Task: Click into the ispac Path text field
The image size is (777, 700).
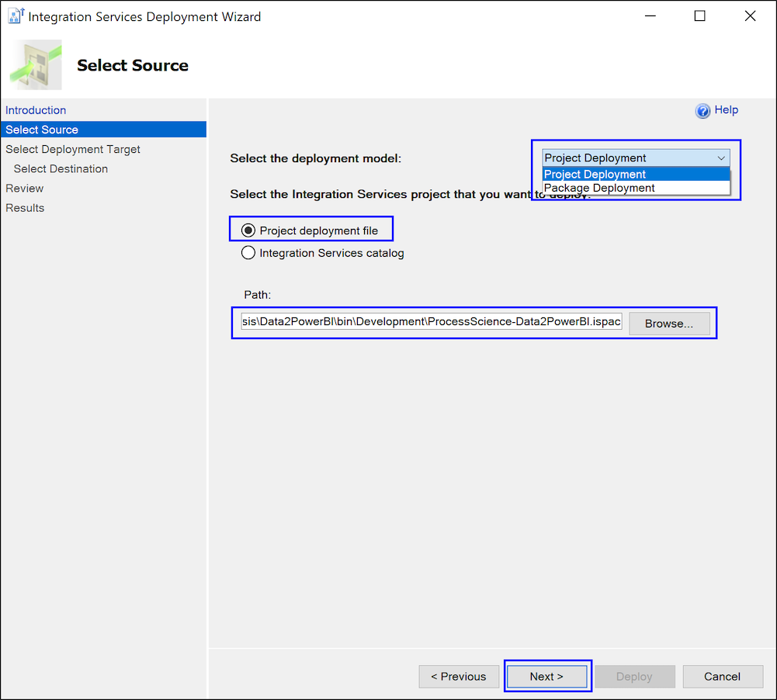Action: pos(432,321)
